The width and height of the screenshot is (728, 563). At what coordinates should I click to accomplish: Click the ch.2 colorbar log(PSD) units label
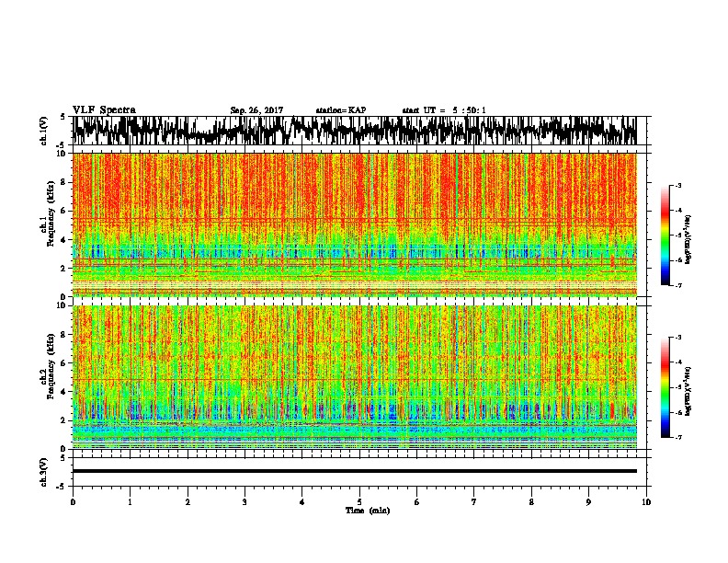tap(689, 391)
